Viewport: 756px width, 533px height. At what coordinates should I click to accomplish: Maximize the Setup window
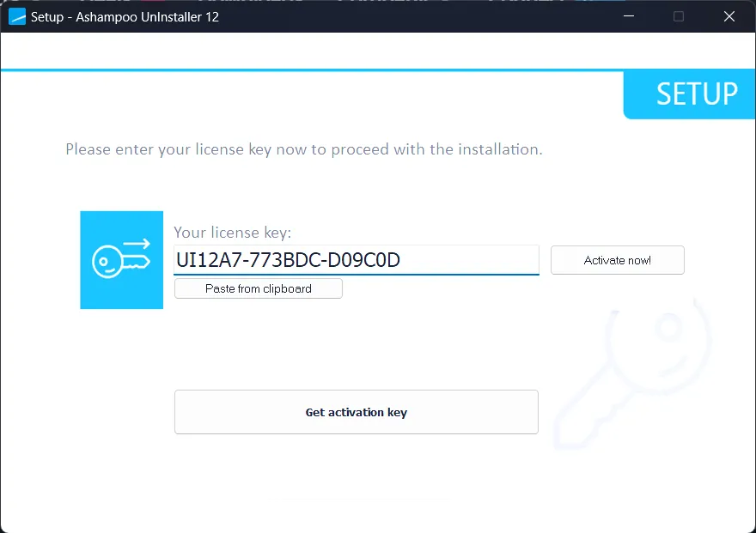point(678,16)
